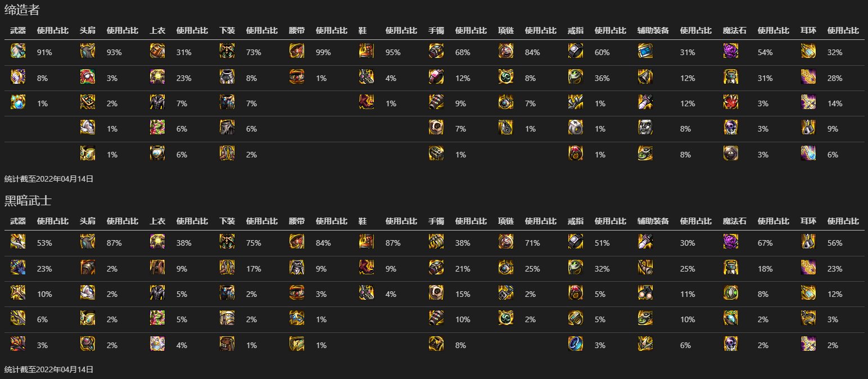Click 黑暗武士 earring icon showing 56%

[808, 242]
